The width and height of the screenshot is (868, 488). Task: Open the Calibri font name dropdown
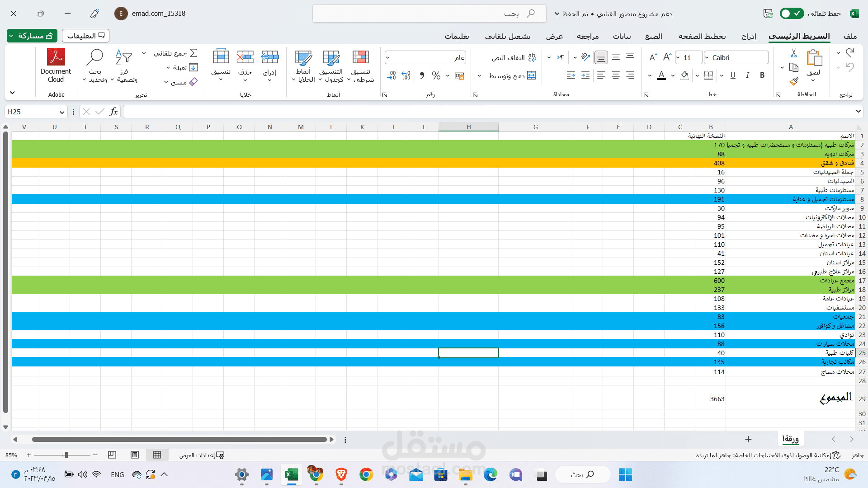[x=707, y=57]
